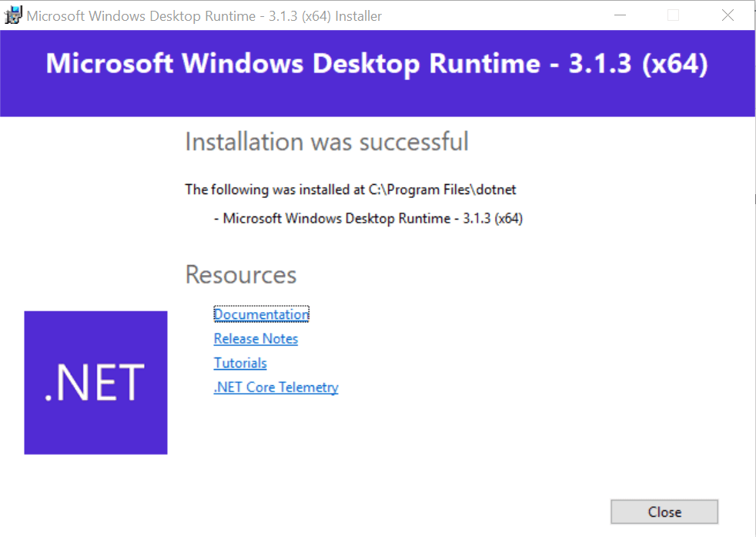Click the install path text C:\Program Files\dotnet
756x537 pixels.
point(442,190)
